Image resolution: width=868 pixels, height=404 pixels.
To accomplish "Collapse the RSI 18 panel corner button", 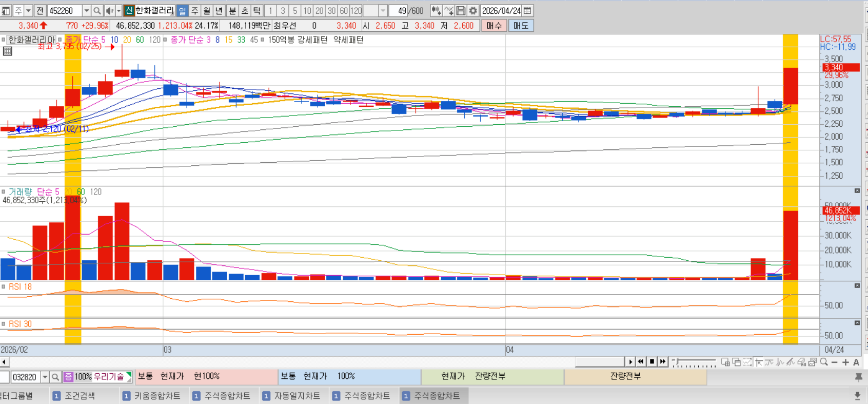I will coord(857,285).
